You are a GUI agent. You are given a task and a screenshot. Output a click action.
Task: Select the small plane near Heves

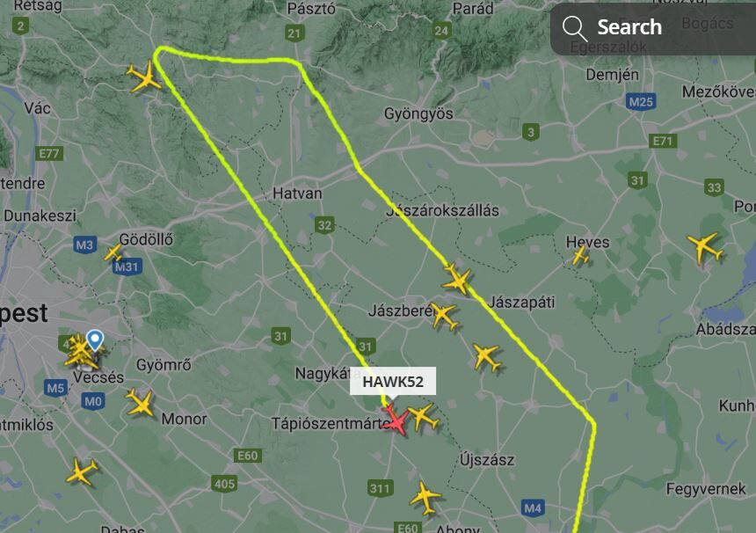click(580, 257)
